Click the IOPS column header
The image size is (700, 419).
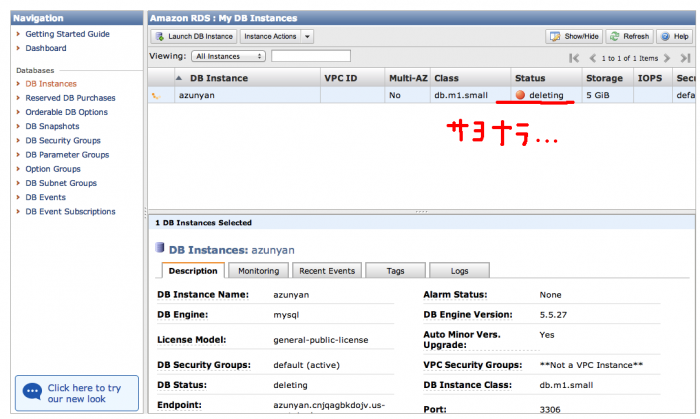653,78
